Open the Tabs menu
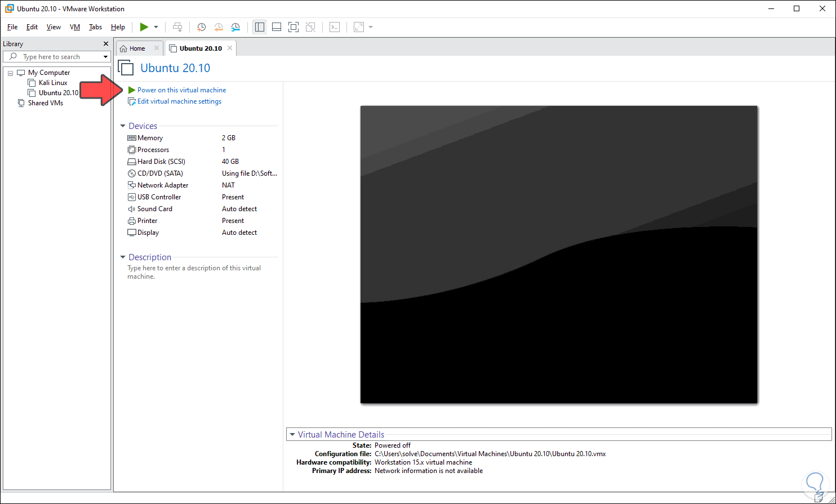The width and height of the screenshot is (836, 504). point(96,27)
